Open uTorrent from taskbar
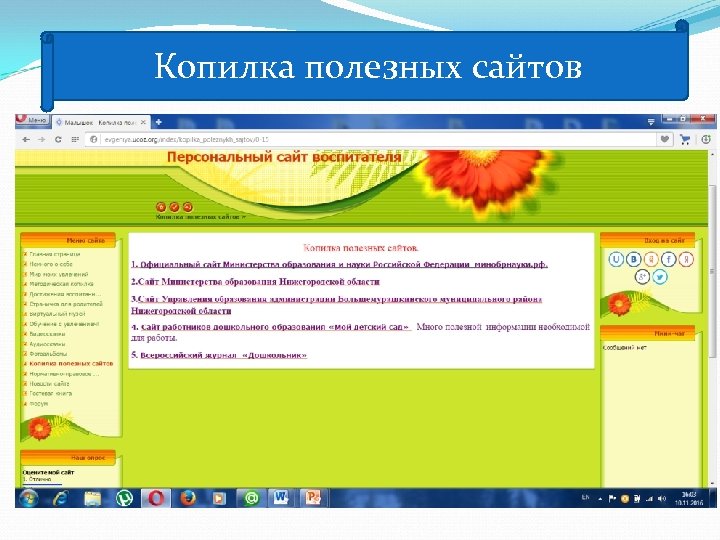The image size is (720, 540). [x=124, y=498]
